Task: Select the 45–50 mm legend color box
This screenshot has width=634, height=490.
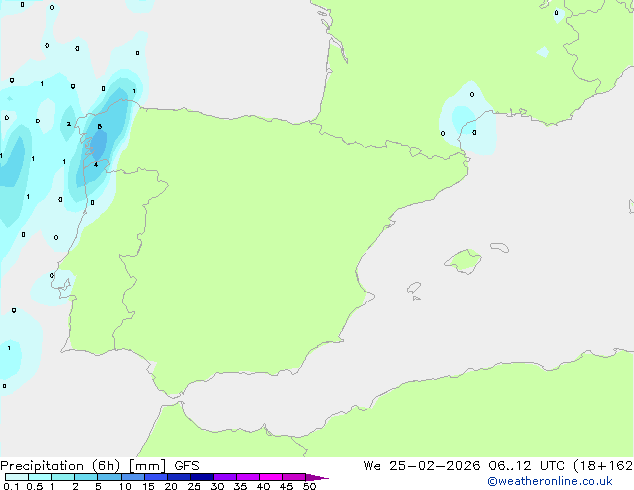Action: pos(294,477)
